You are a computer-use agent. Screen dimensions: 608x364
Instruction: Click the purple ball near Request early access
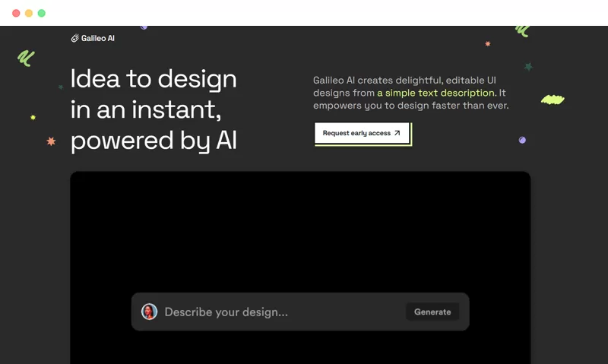click(522, 140)
